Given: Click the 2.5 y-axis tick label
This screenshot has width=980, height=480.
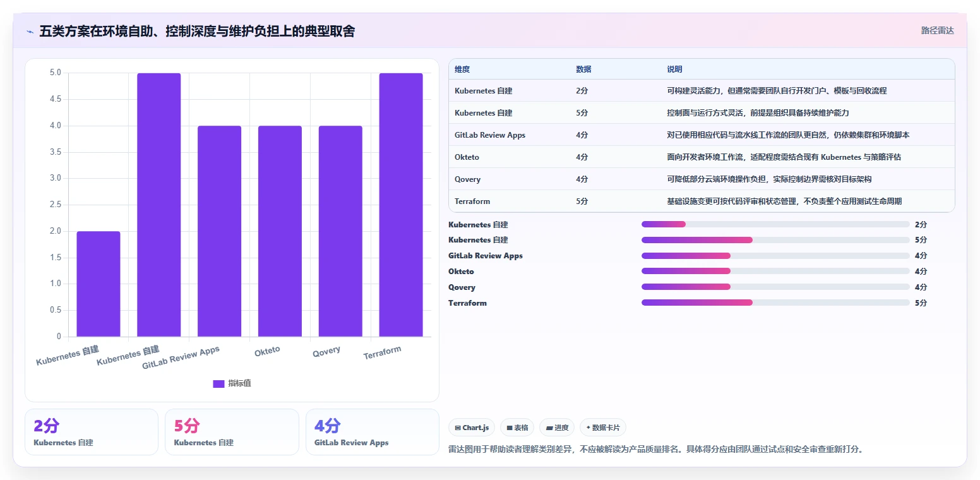Looking at the screenshot, I should [56, 205].
